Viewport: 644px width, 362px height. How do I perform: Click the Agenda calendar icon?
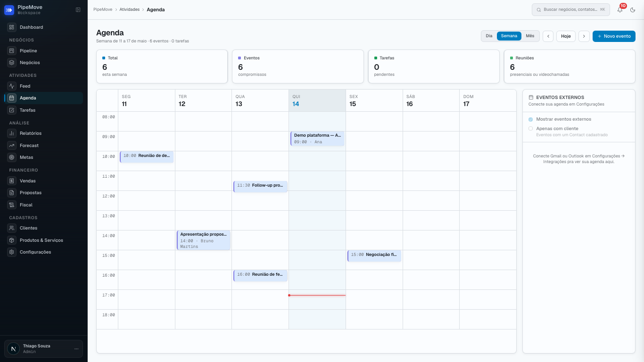coord(12,98)
